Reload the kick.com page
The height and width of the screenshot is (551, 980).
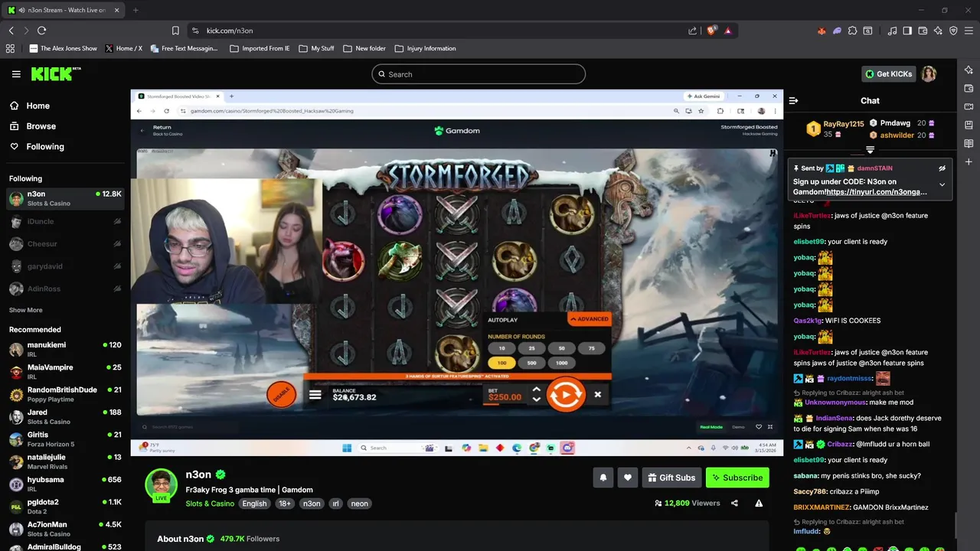coord(41,31)
